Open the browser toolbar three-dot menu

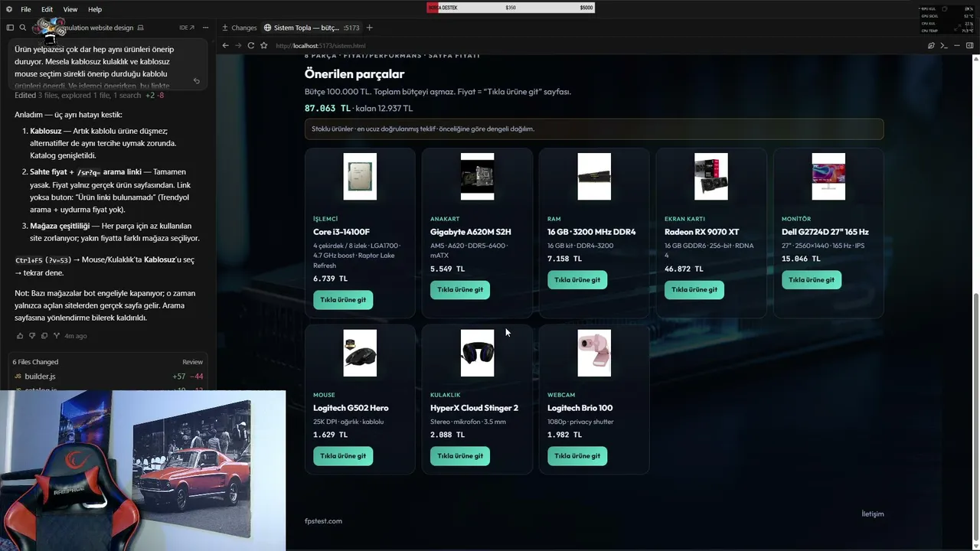[x=957, y=46]
